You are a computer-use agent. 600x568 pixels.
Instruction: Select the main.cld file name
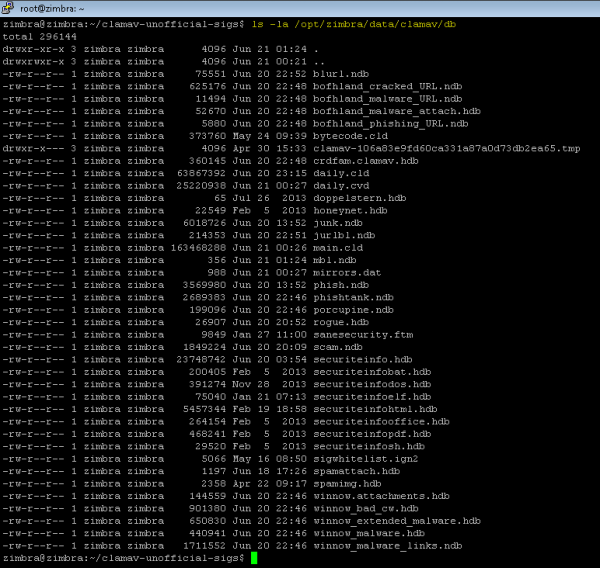click(x=338, y=248)
